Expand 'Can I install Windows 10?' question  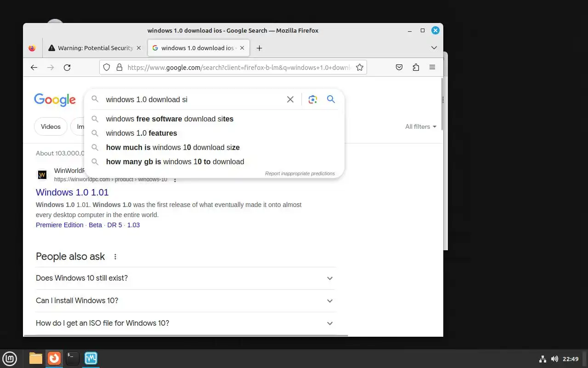coord(185,301)
